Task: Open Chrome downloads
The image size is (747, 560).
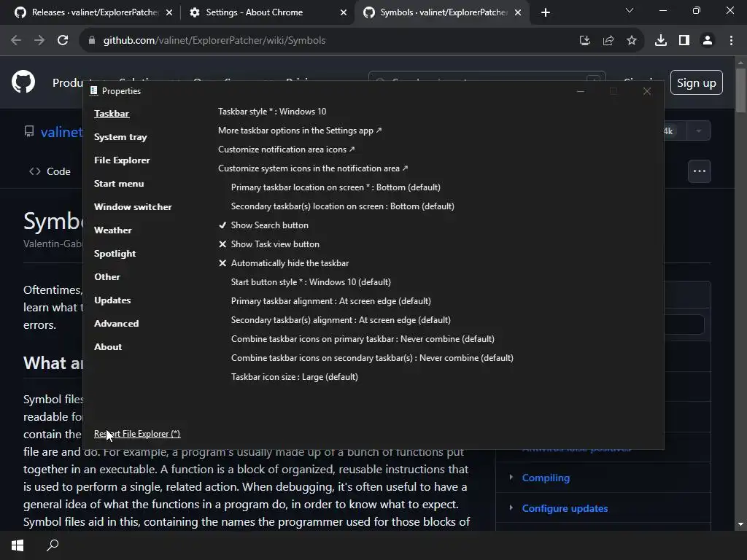Action: pyautogui.click(x=661, y=41)
